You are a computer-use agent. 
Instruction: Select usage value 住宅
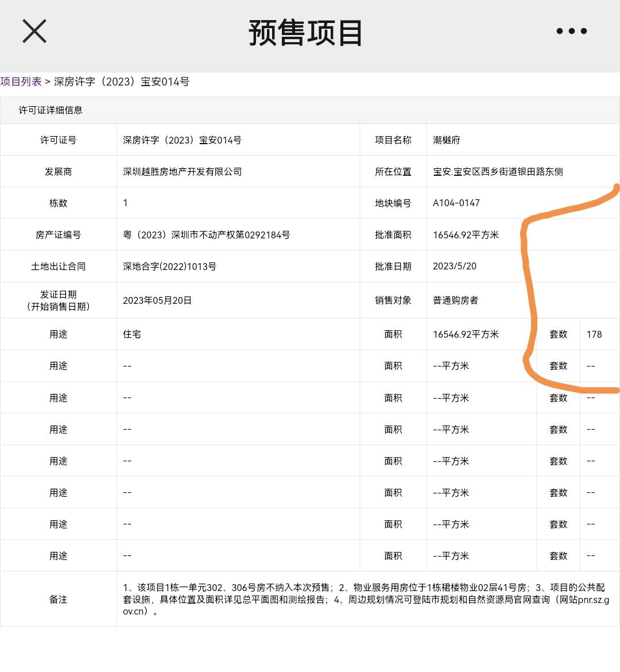pos(132,334)
